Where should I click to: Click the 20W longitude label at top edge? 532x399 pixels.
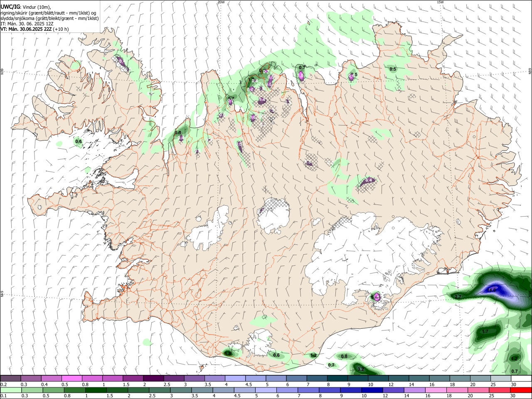(221, 2)
